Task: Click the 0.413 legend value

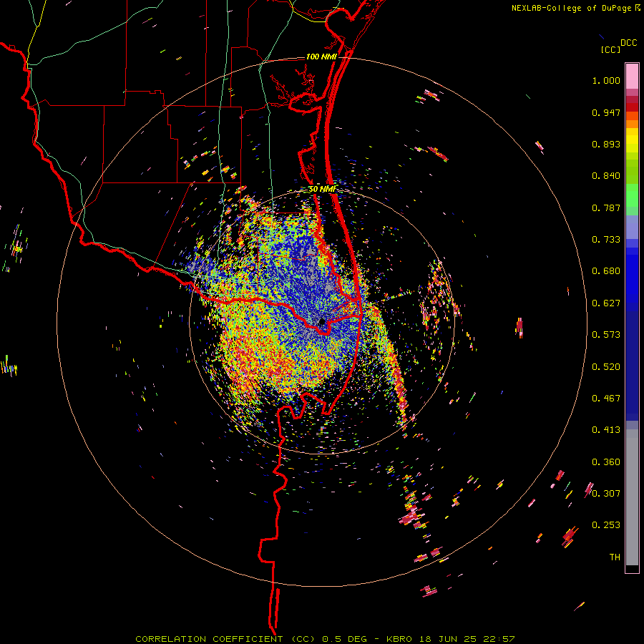Action: click(606, 430)
